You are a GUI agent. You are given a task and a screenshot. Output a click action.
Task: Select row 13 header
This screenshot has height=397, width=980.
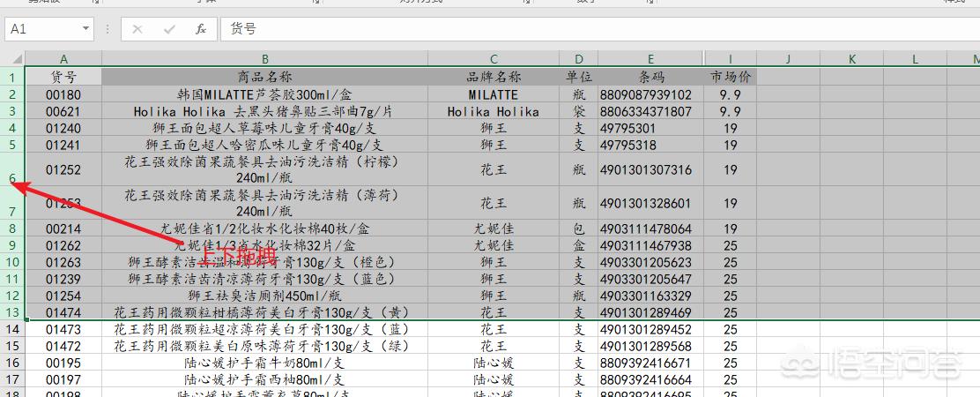[x=12, y=312]
